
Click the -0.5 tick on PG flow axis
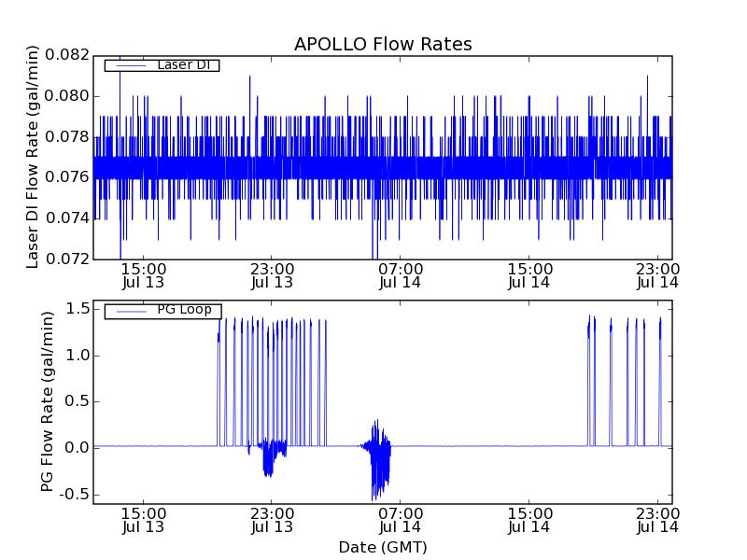coord(75,494)
